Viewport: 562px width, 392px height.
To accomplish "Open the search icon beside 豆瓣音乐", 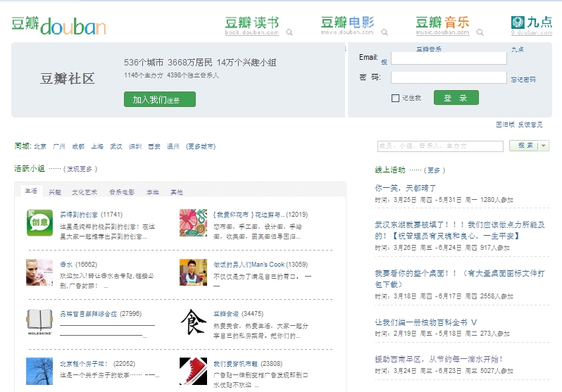I will coord(480,32).
